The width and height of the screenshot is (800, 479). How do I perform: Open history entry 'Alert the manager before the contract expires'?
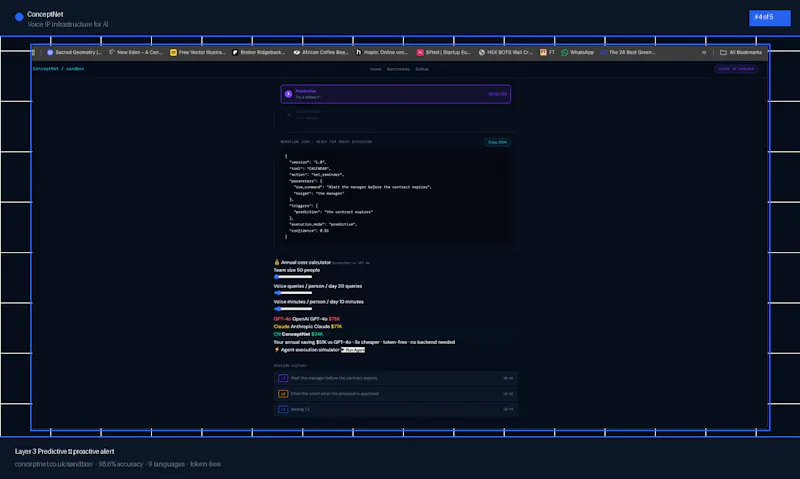pos(395,378)
